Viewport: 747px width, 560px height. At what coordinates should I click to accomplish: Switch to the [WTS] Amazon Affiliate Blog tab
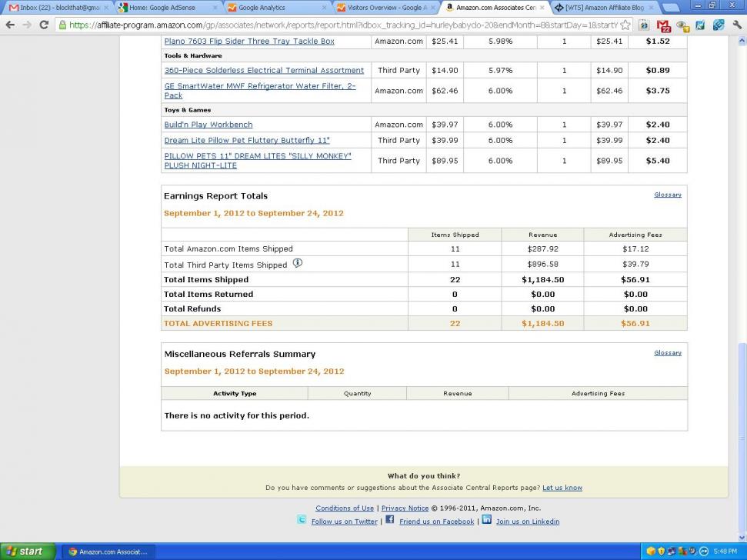[604, 8]
